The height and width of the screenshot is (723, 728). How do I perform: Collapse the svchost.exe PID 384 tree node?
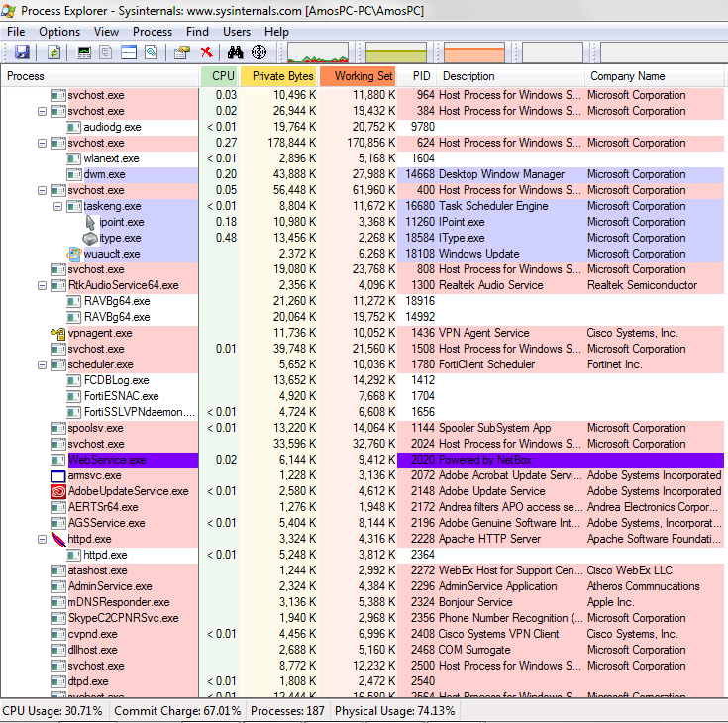pos(43,112)
